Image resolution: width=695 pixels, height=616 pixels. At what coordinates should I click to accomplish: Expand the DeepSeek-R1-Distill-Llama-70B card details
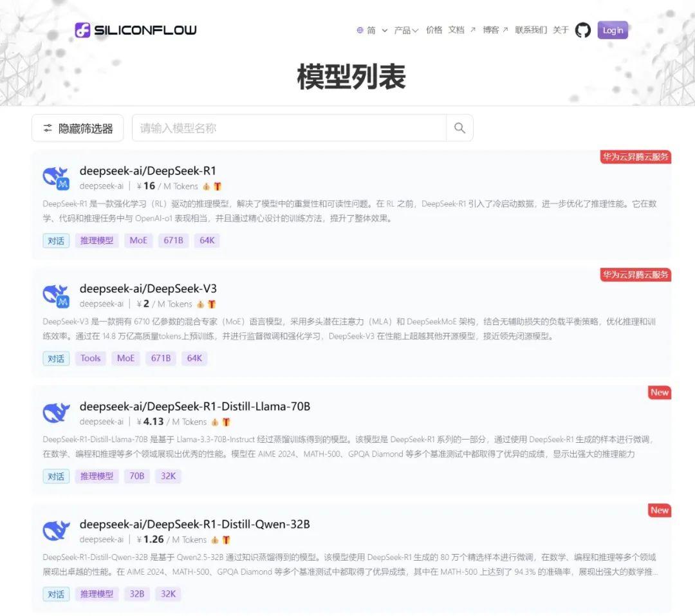194,406
